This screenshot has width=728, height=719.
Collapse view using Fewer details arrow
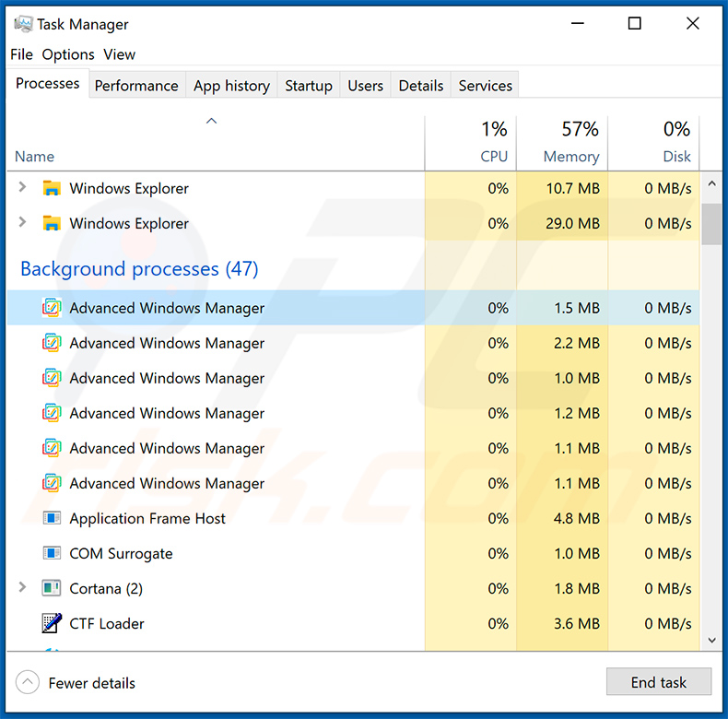(x=29, y=683)
